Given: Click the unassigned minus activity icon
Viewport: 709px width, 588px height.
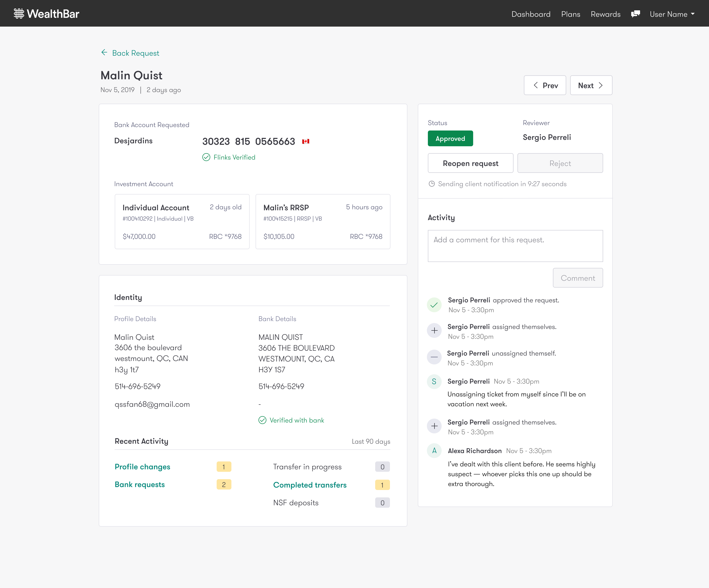Looking at the screenshot, I should [x=434, y=357].
